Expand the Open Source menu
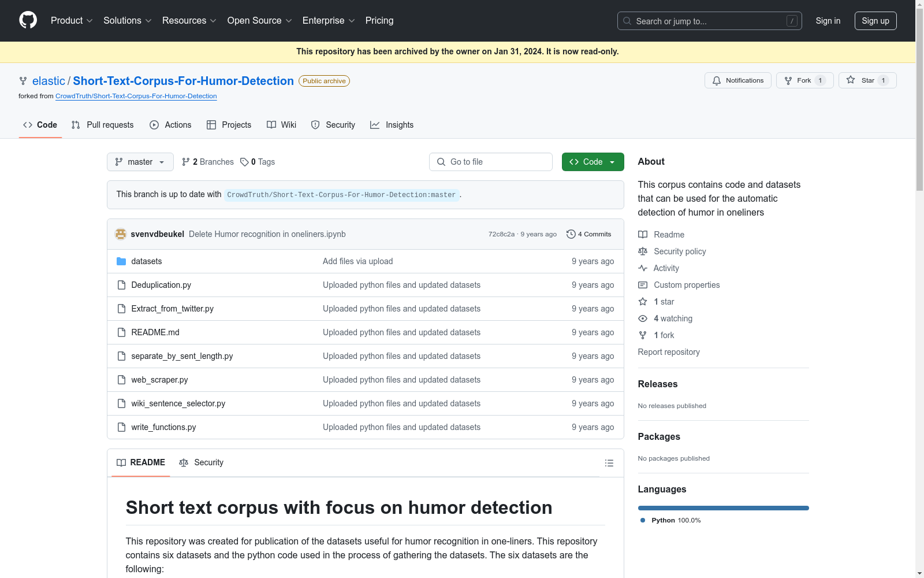The image size is (924, 578). click(260, 21)
